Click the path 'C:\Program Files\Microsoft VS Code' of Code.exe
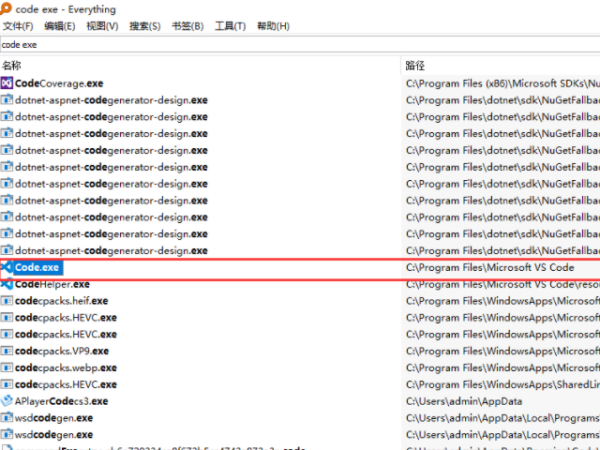600x450 pixels. pos(490,267)
